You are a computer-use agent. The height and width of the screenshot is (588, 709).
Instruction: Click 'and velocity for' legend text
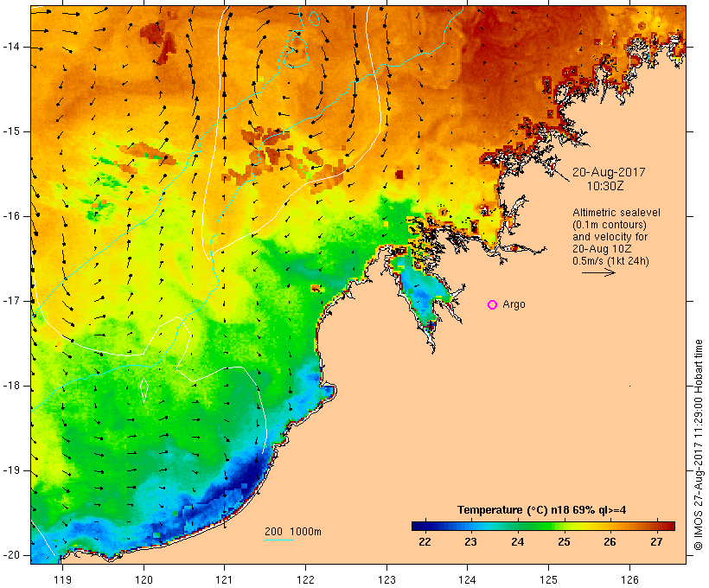click(x=610, y=237)
